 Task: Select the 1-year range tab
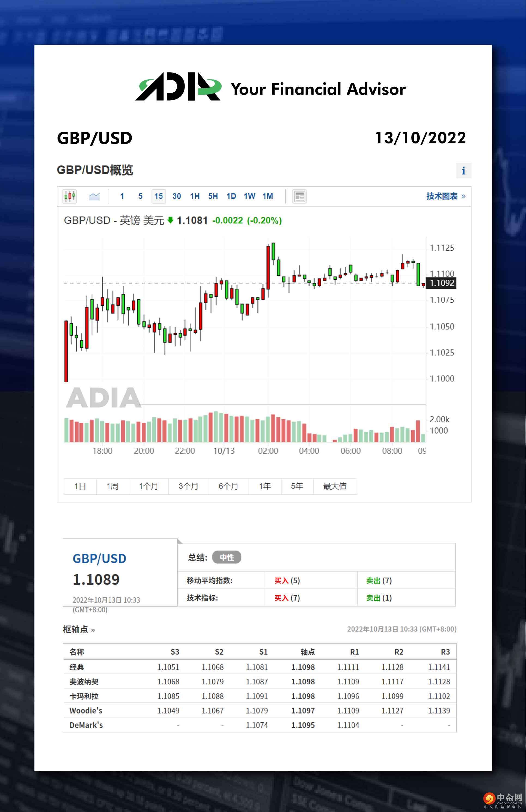pos(265,486)
